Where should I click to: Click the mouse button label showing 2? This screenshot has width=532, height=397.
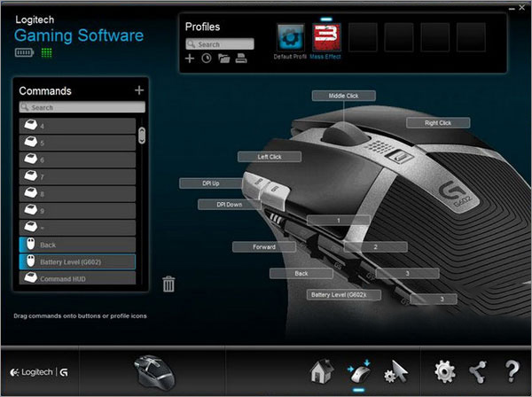pos(376,247)
